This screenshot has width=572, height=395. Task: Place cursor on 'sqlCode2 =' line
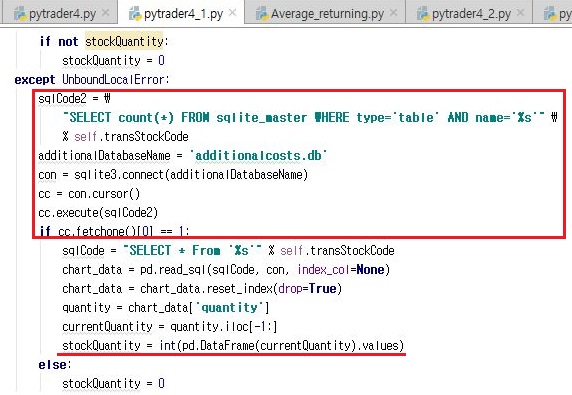coord(74,98)
